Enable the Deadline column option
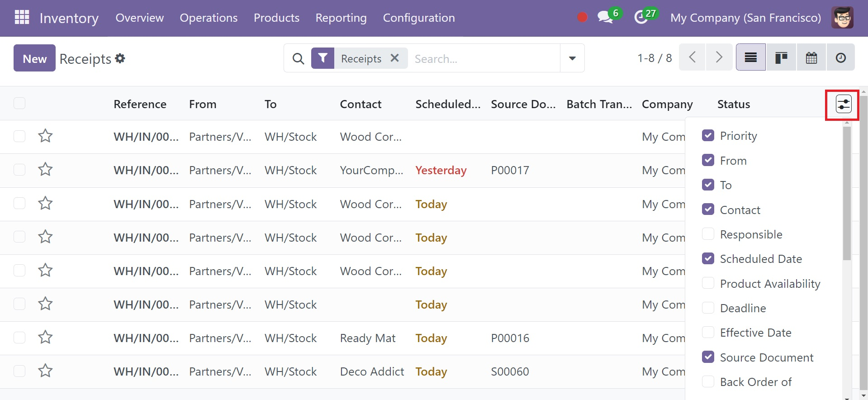Screen dimensions: 868x400 [x=708, y=308]
